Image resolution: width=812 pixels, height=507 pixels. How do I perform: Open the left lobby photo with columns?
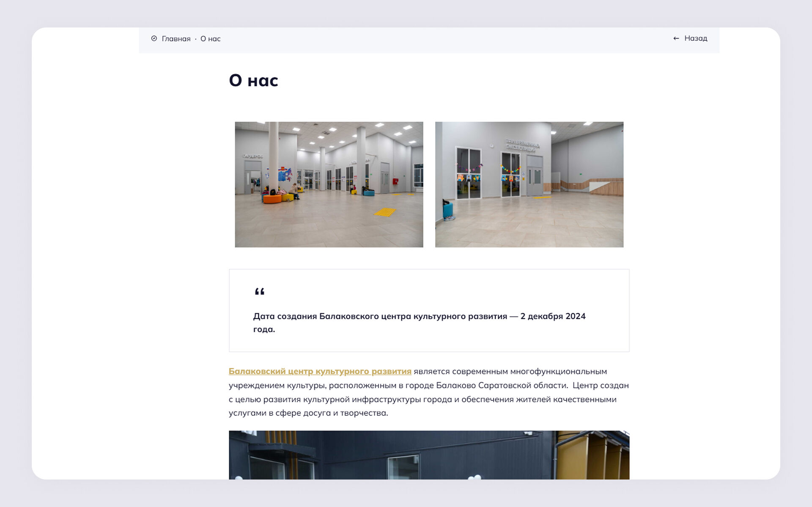(329, 184)
